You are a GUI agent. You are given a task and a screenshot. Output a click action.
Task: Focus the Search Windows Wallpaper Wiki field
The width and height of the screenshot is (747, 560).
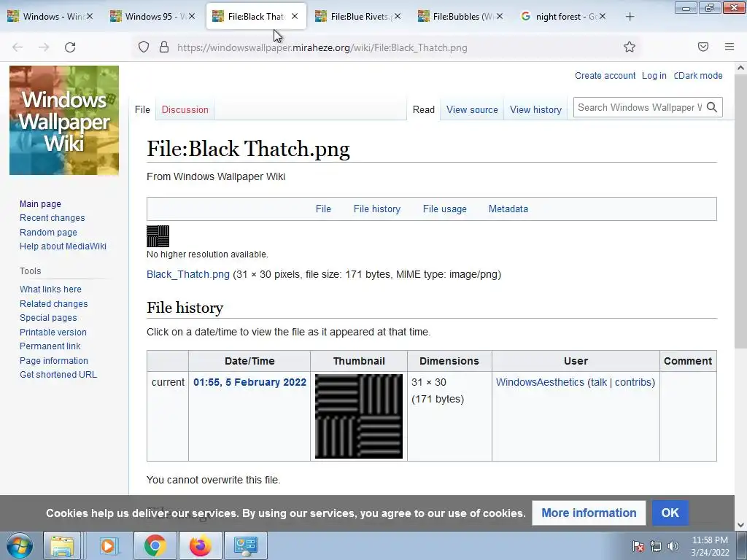coord(639,108)
